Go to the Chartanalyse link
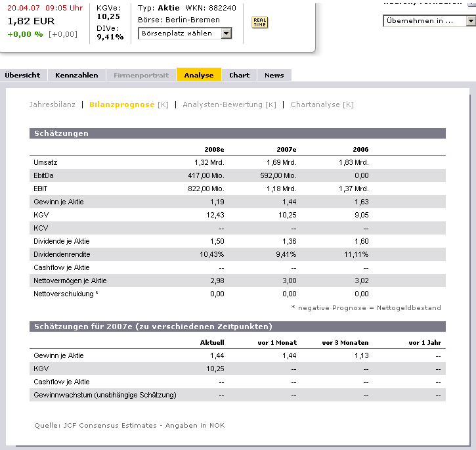 click(314, 104)
